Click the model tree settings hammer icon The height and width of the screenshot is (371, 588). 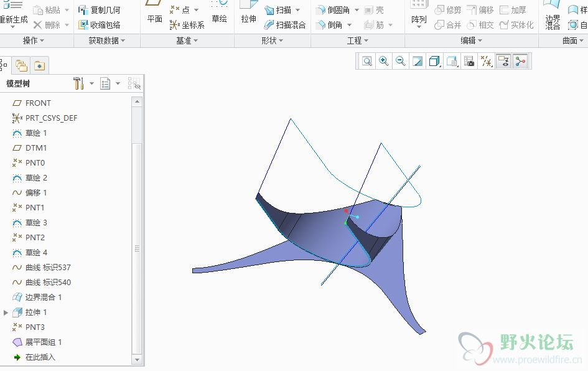point(78,83)
